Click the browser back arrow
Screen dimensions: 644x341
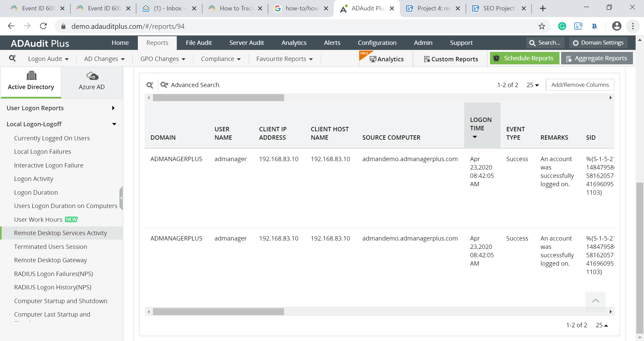tap(11, 26)
